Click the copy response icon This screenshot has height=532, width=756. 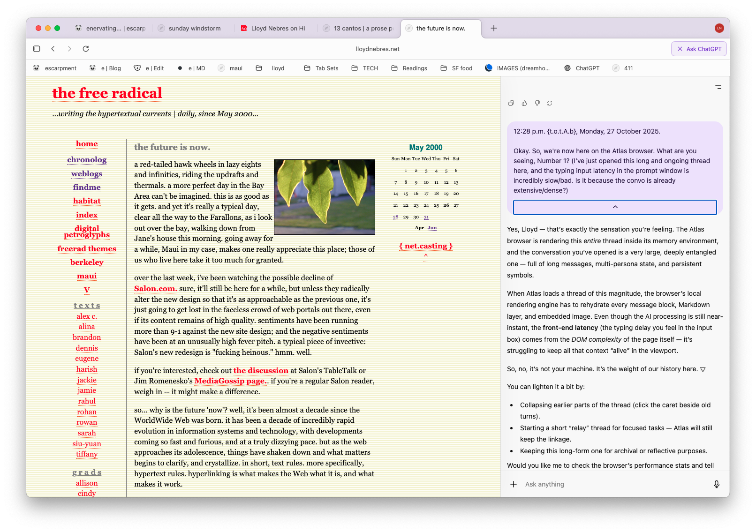tap(511, 103)
